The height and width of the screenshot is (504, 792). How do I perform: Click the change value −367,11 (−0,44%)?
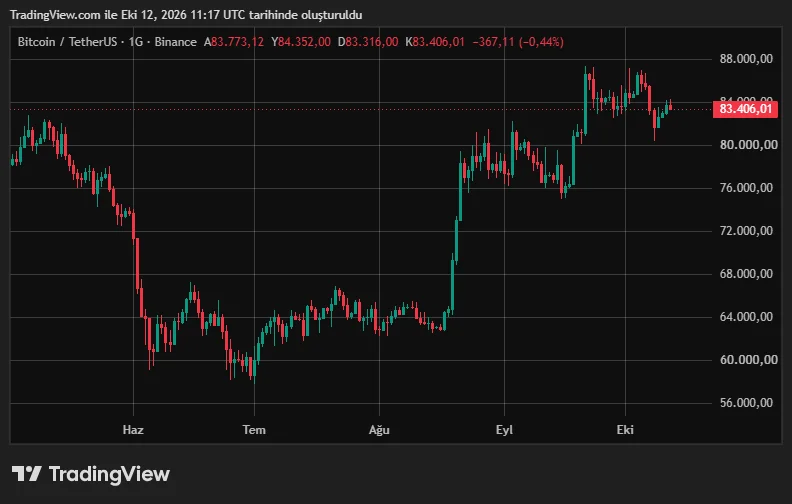518,42
